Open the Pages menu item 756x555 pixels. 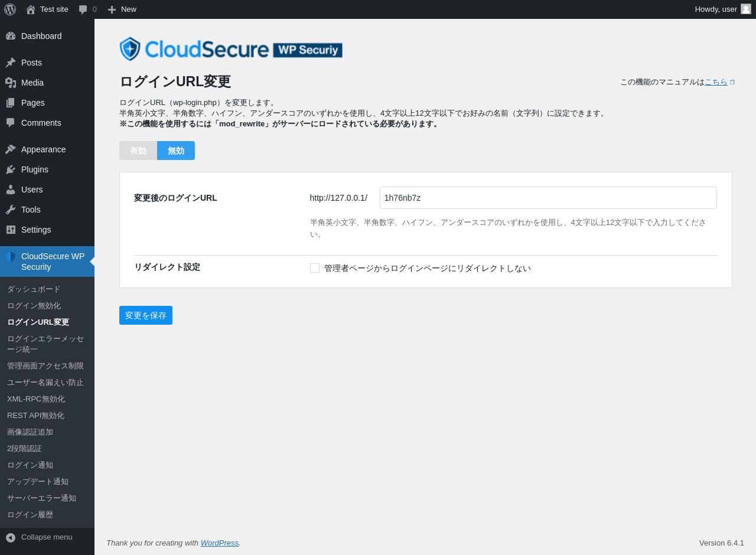tap(47, 103)
